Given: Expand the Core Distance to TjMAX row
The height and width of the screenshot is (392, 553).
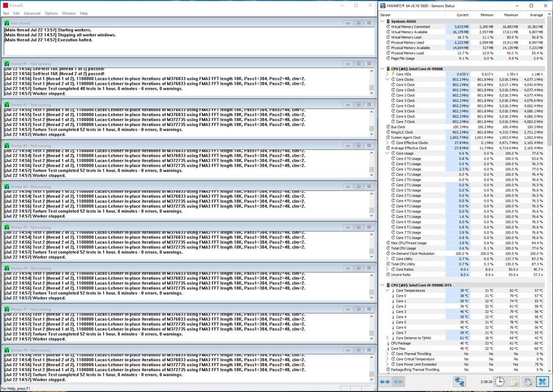Looking at the screenshot, I should 387,338.
